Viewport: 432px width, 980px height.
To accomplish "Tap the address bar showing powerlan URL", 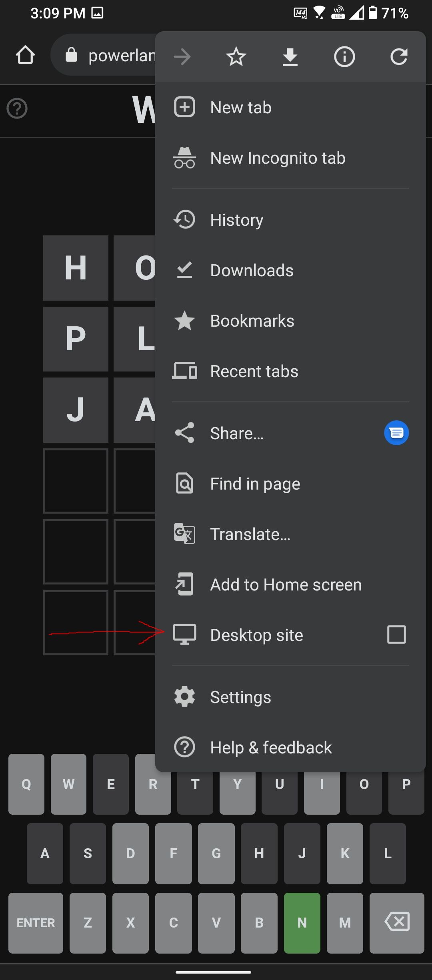I will [x=116, y=55].
